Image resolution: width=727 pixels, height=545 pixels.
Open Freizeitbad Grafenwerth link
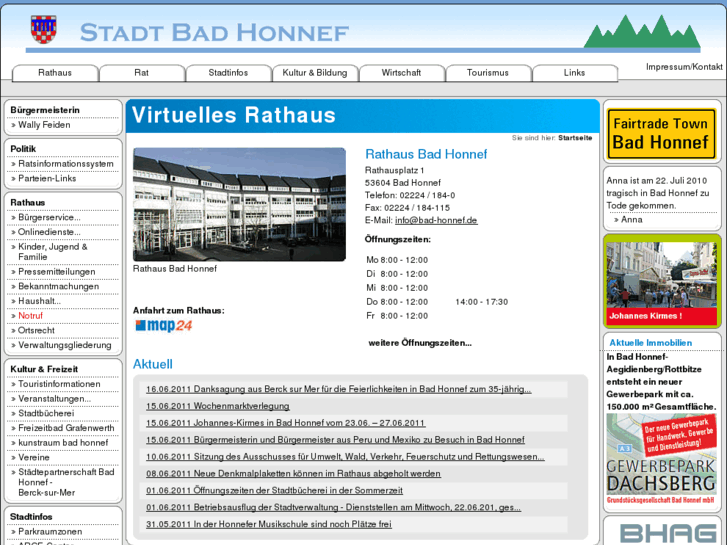pyautogui.click(x=66, y=428)
